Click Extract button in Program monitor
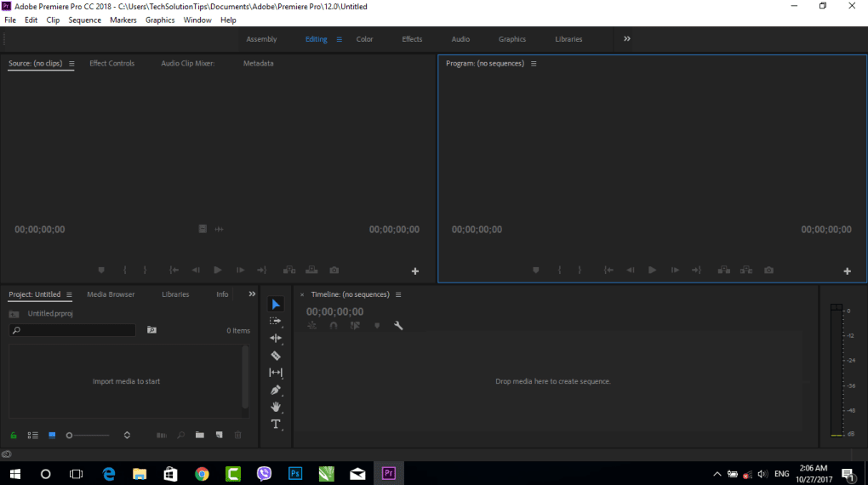 (x=746, y=271)
